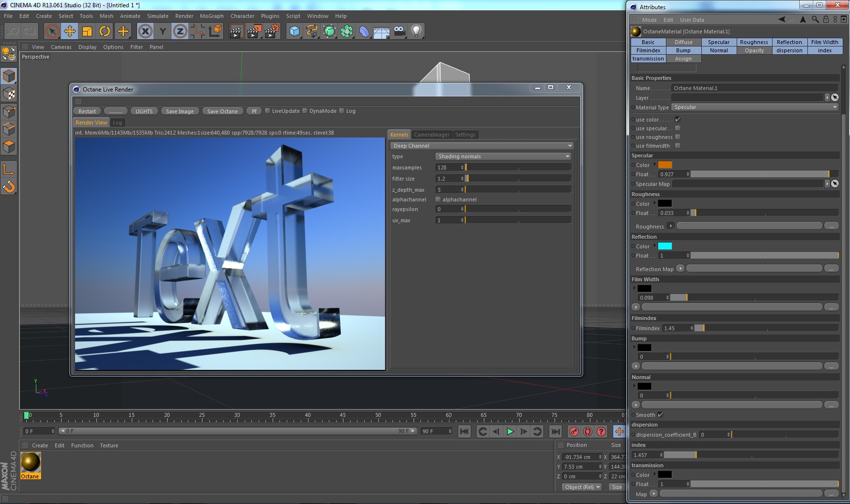Click the Roughness texture arrow button
850x504 pixels.
pyautogui.click(x=671, y=226)
